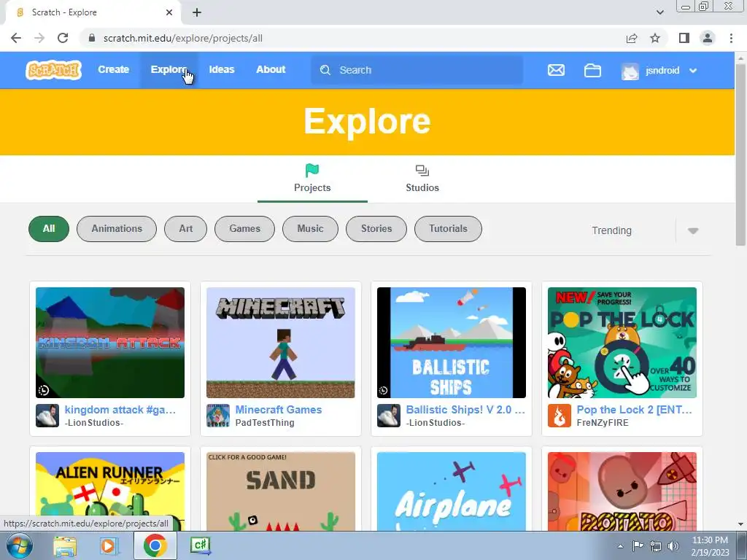Open the Alien Runner thumbnail
The height and width of the screenshot is (560, 747).
pyautogui.click(x=110, y=491)
